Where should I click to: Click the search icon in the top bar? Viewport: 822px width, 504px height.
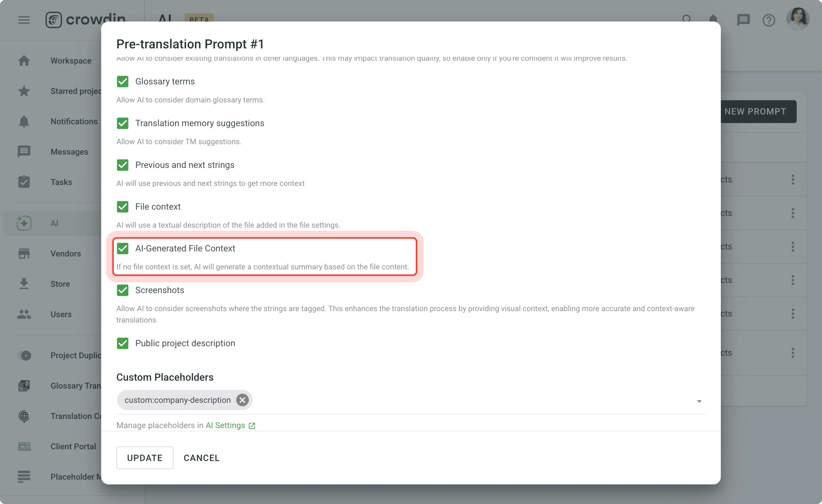pyautogui.click(x=687, y=20)
